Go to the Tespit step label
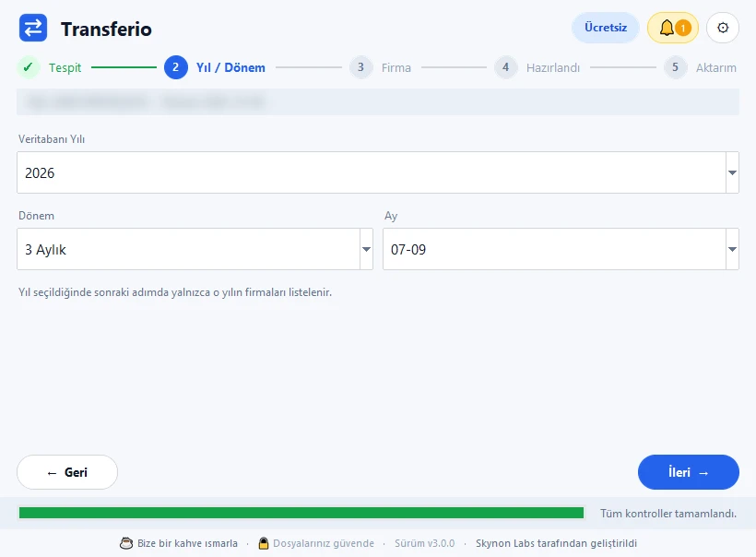 point(65,68)
